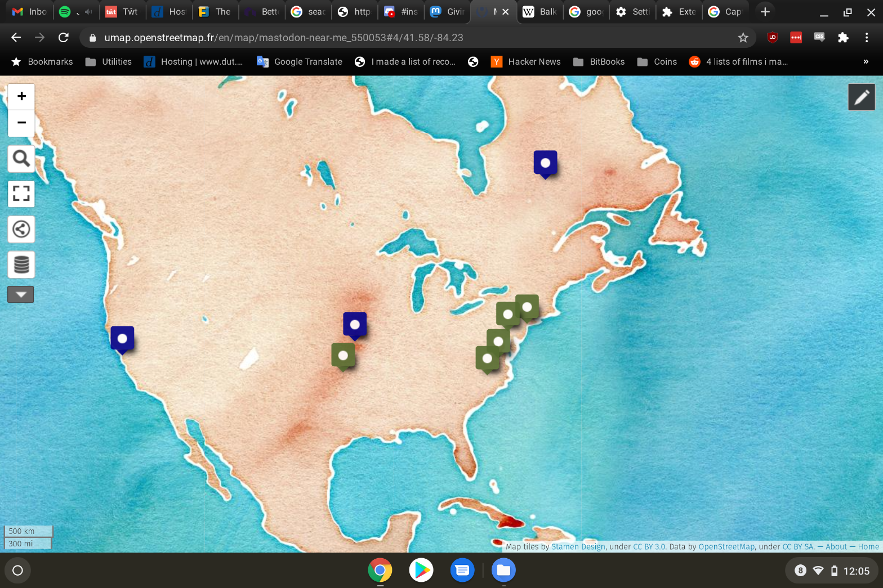
Task: Launch Play Store from the shelf
Action: (x=421, y=571)
